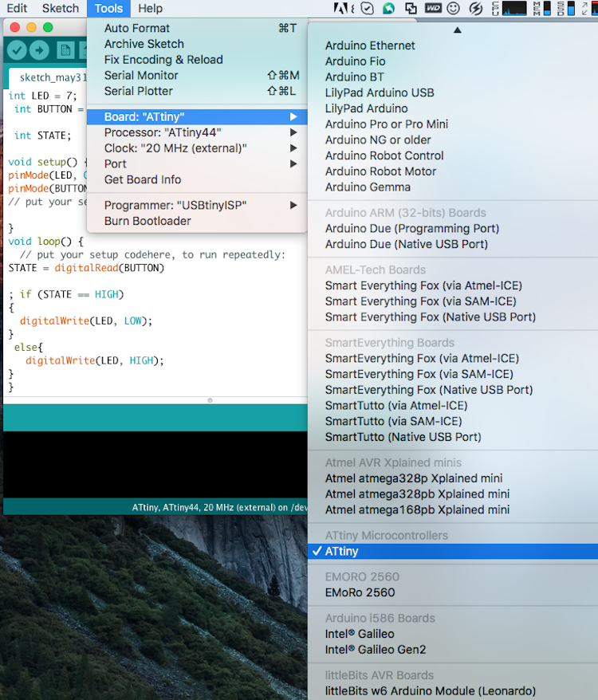Click the WD drive icon in menu bar
Viewport: 598px width, 700px height.
433,8
